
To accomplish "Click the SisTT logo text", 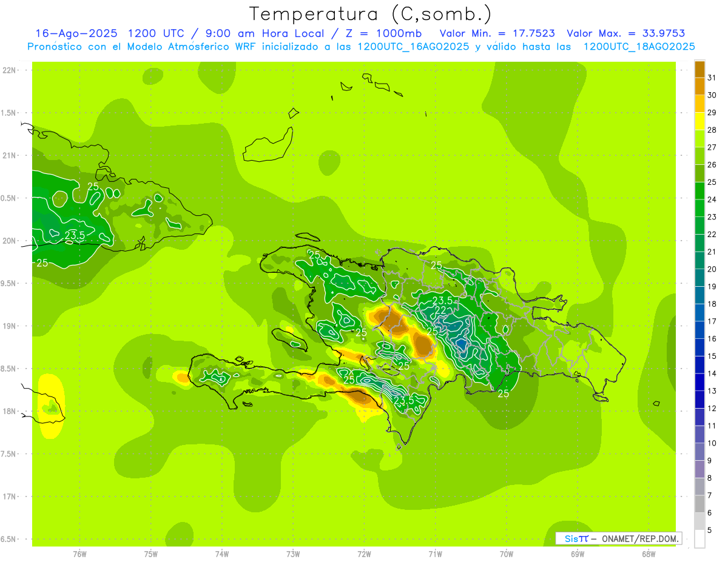I will pyautogui.click(x=576, y=538).
